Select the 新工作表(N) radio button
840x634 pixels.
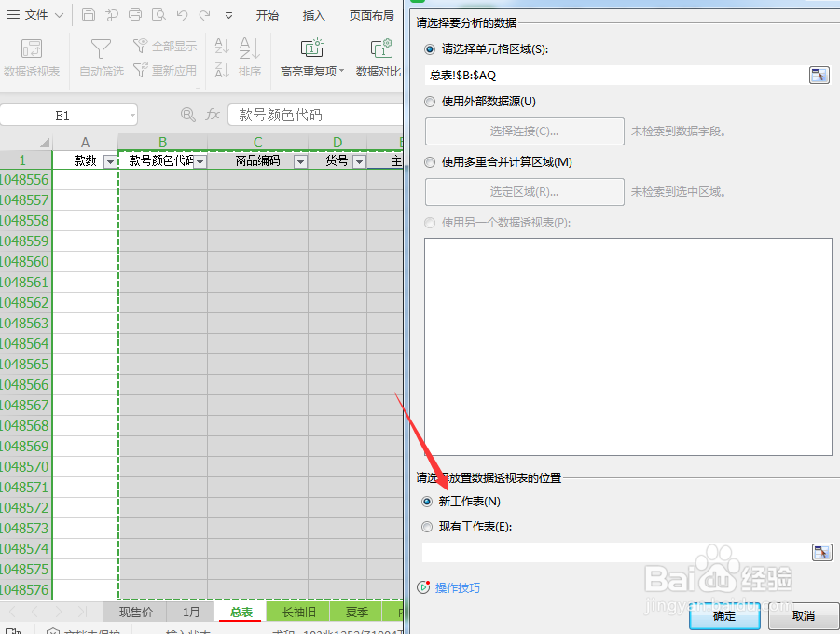[429, 501]
